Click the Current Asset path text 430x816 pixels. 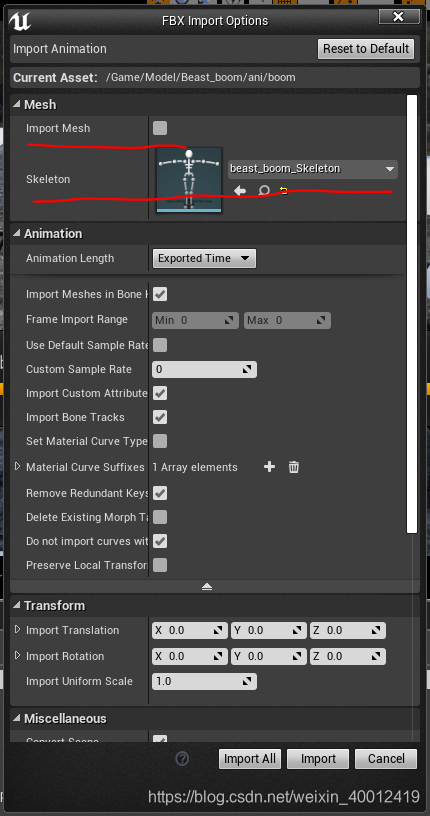(x=200, y=78)
